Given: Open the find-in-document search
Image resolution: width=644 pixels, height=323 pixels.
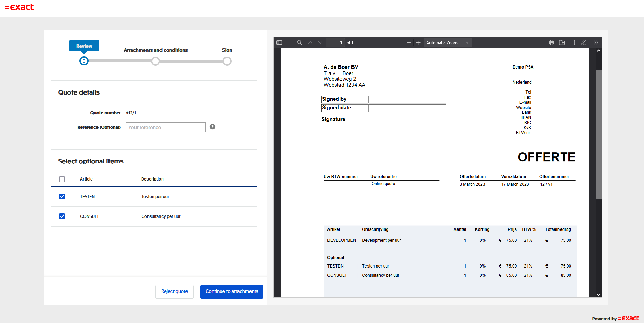Looking at the screenshot, I should tap(299, 42).
